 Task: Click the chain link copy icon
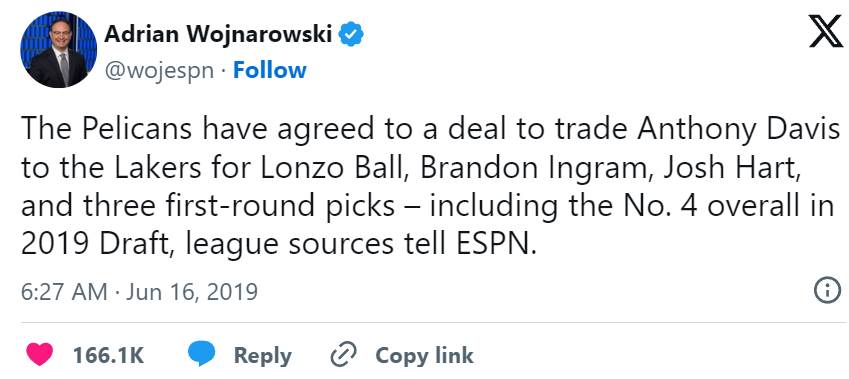(x=343, y=355)
